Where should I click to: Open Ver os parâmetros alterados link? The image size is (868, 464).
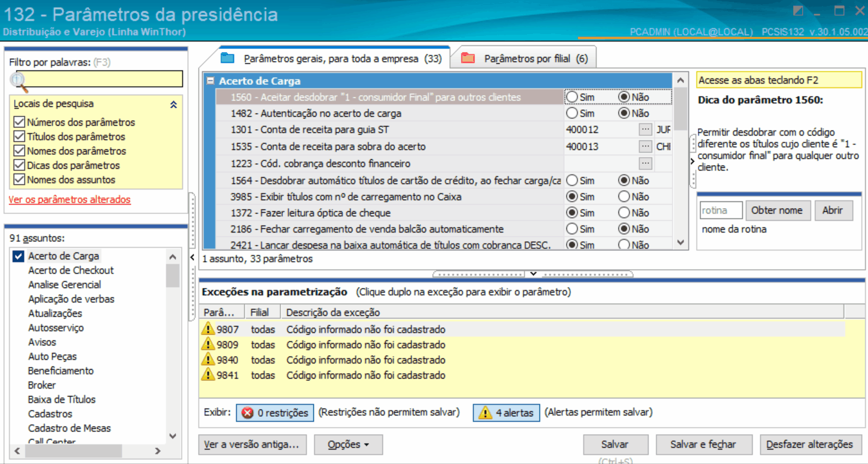pyautogui.click(x=69, y=200)
